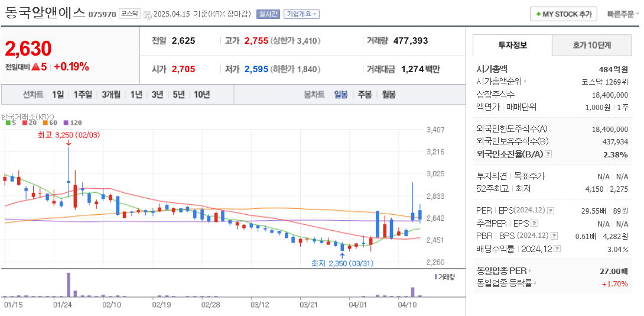Open the 기업개요 dropdown
The height and width of the screenshot is (316, 644).
(x=301, y=14)
